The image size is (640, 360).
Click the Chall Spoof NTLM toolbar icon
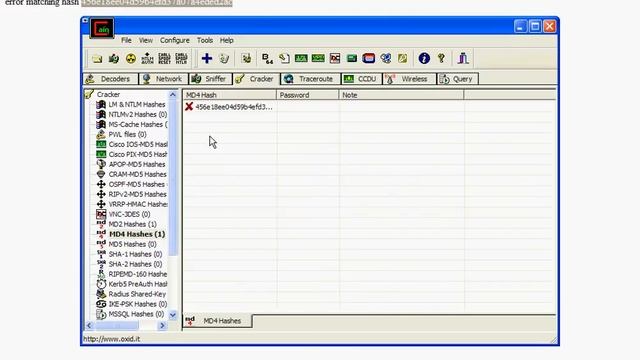[181, 59]
